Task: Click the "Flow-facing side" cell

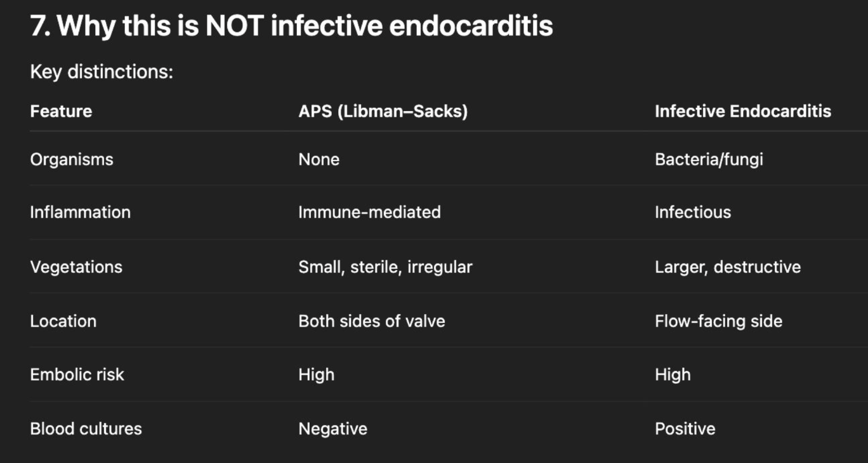Action: pyautogui.click(x=718, y=321)
